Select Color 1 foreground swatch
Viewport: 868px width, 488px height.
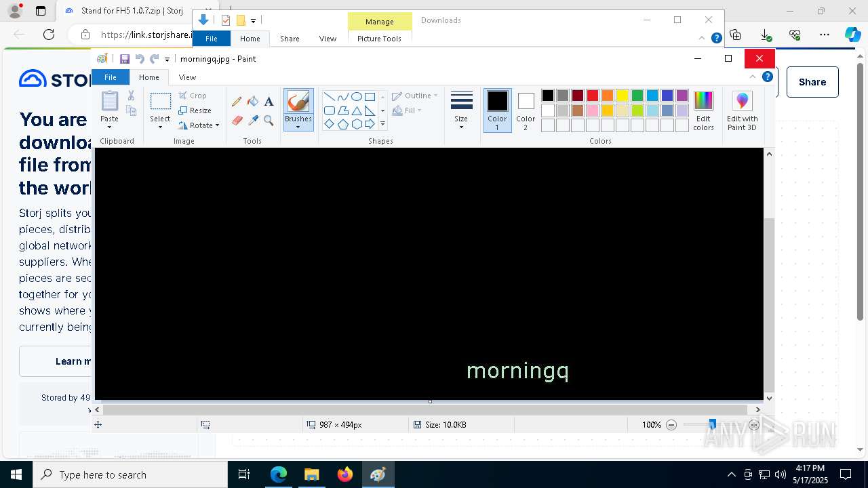pos(497,110)
